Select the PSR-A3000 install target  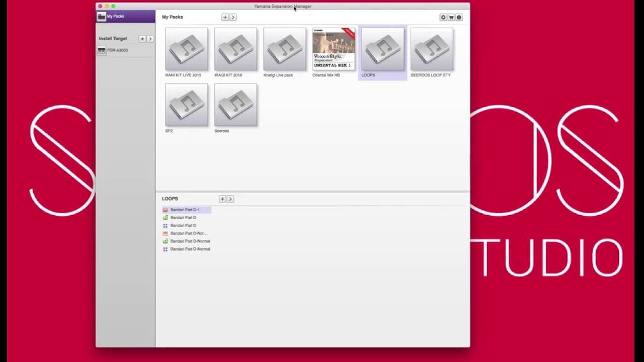125,50
